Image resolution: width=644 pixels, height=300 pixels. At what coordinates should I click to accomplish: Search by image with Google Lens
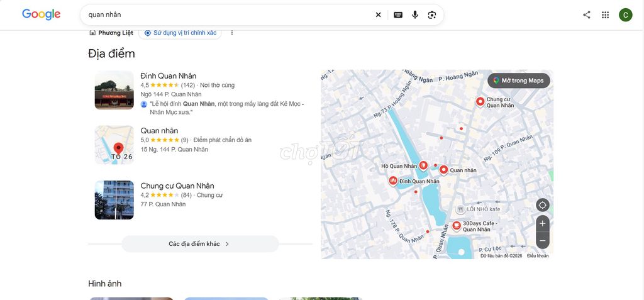pos(431,15)
